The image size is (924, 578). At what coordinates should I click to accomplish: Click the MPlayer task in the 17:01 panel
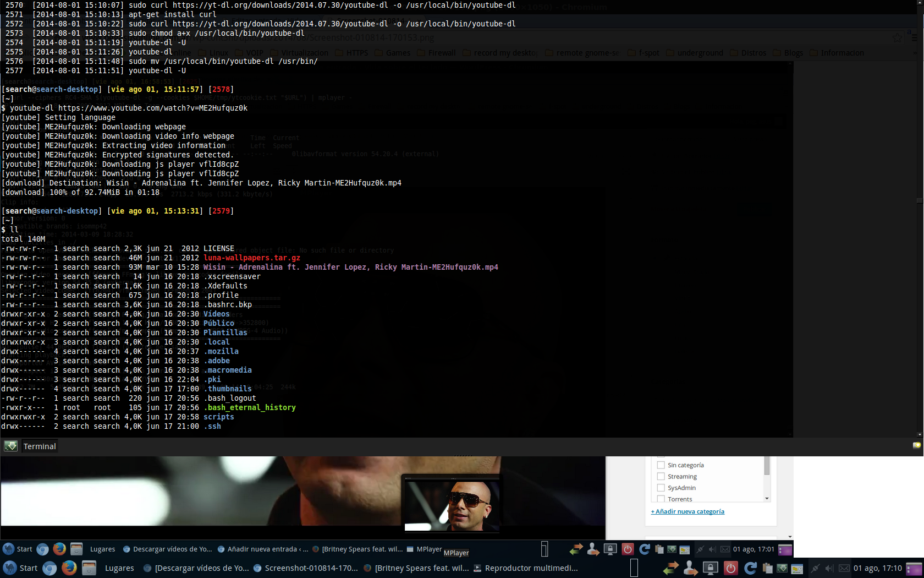(424, 549)
